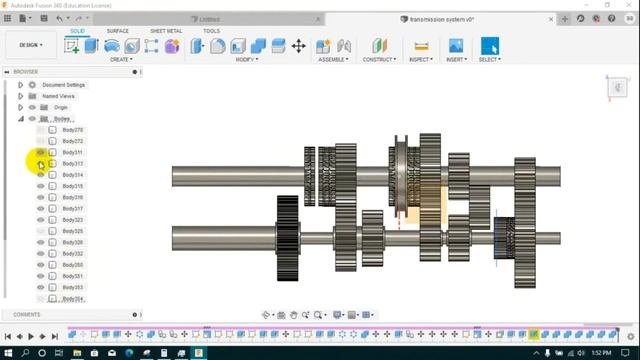Open the Help question mark icon
The height and width of the screenshot is (360, 640).
tap(611, 18)
